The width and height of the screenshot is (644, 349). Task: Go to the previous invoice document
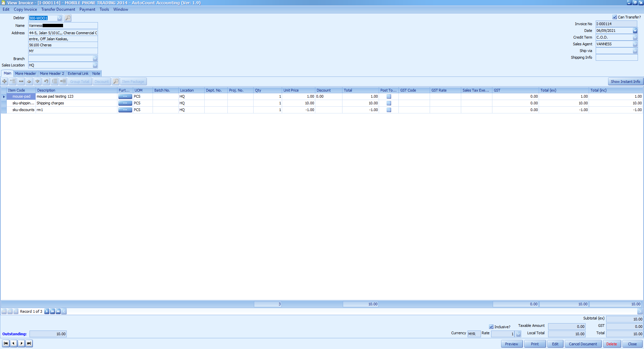[x=13, y=343]
